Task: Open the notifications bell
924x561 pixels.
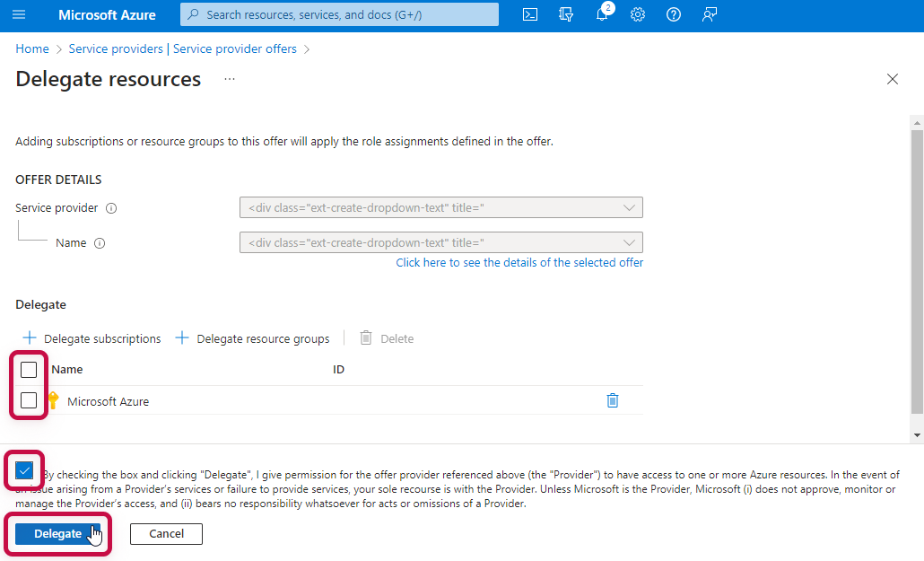Action: [x=602, y=14]
